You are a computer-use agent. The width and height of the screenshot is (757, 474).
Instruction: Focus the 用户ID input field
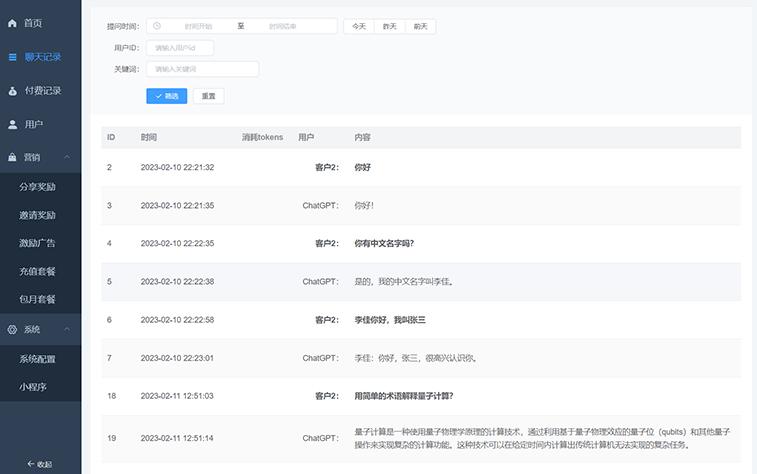point(180,48)
